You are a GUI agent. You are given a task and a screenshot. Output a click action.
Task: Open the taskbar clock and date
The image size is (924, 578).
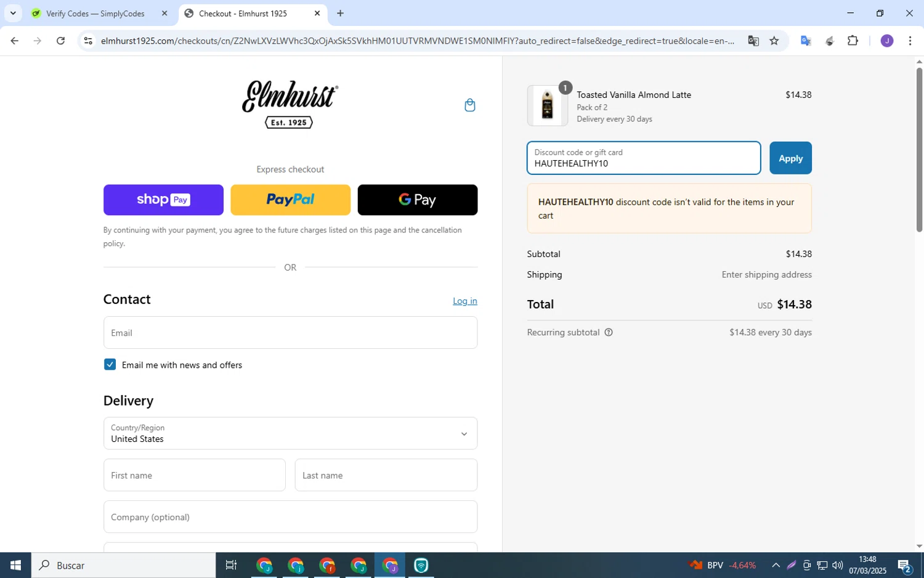tap(867, 565)
